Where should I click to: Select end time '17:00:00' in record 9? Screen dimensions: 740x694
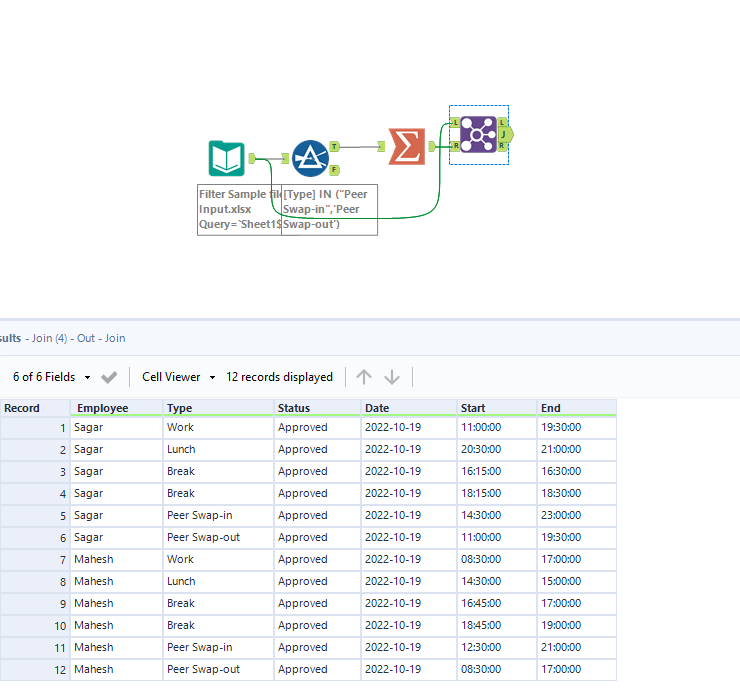click(577, 603)
